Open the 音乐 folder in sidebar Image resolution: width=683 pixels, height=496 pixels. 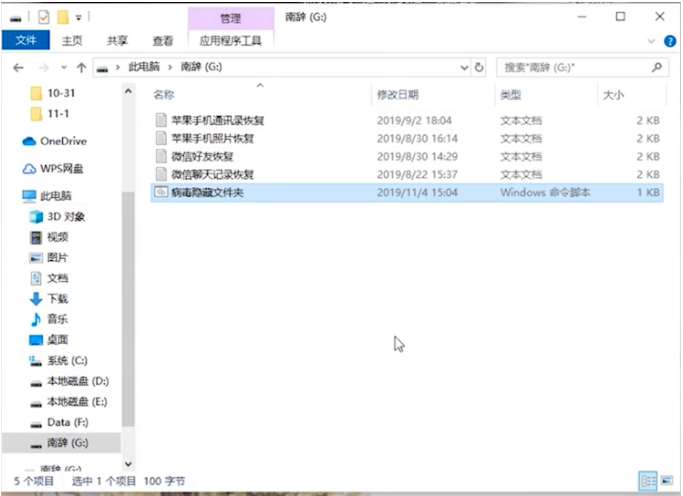coord(57,319)
